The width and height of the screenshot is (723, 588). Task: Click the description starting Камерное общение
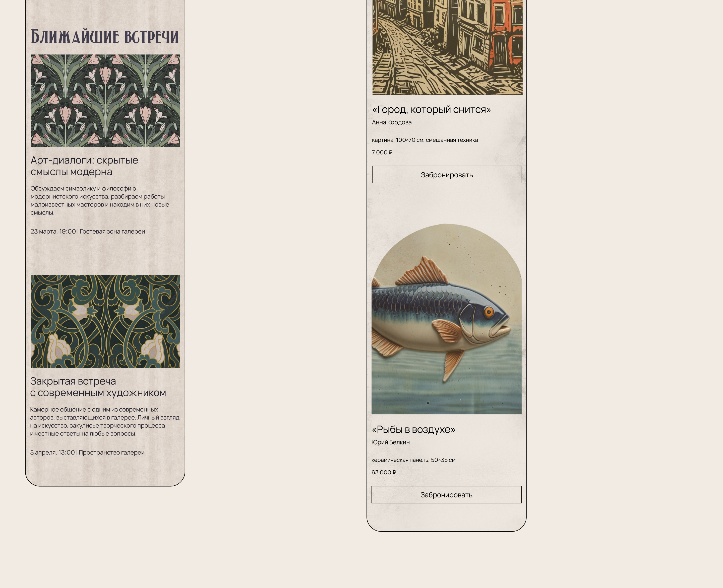pos(105,421)
